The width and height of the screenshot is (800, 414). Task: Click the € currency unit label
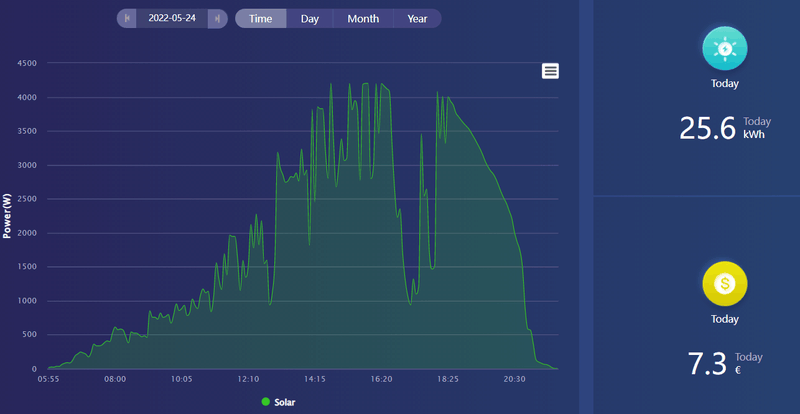pos(738,371)
